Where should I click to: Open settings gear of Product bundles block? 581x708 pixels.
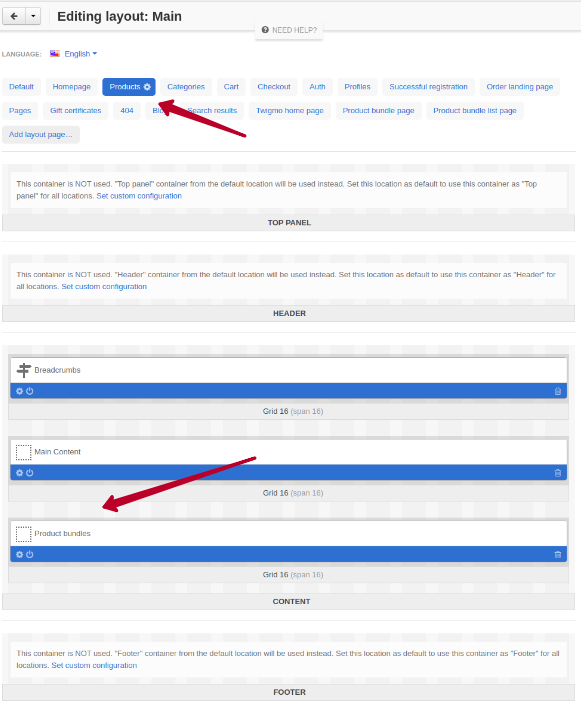pos(19,554)
